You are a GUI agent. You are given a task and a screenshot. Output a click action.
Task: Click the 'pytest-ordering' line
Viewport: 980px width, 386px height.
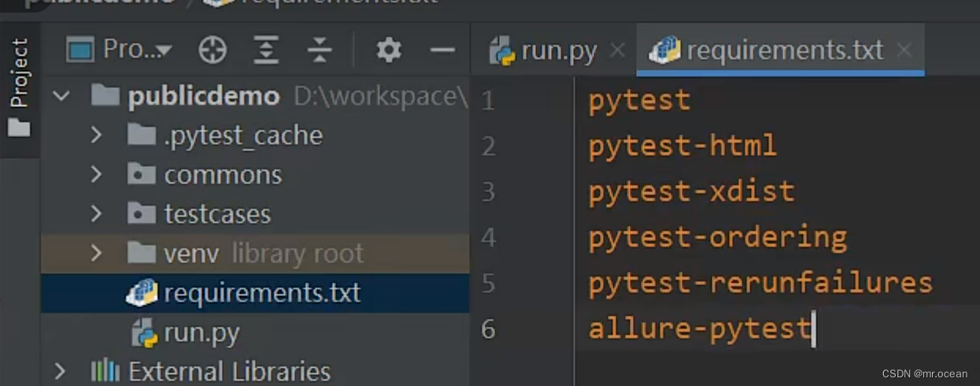[x=717, y=236]
